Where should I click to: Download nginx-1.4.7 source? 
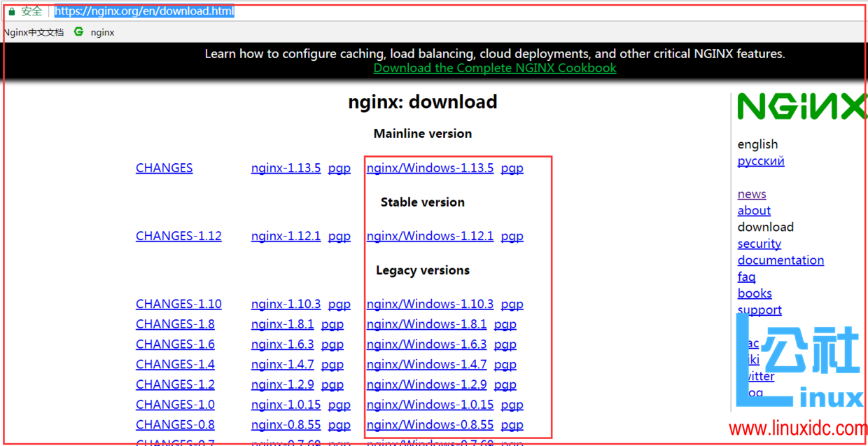tap(283, 364)
